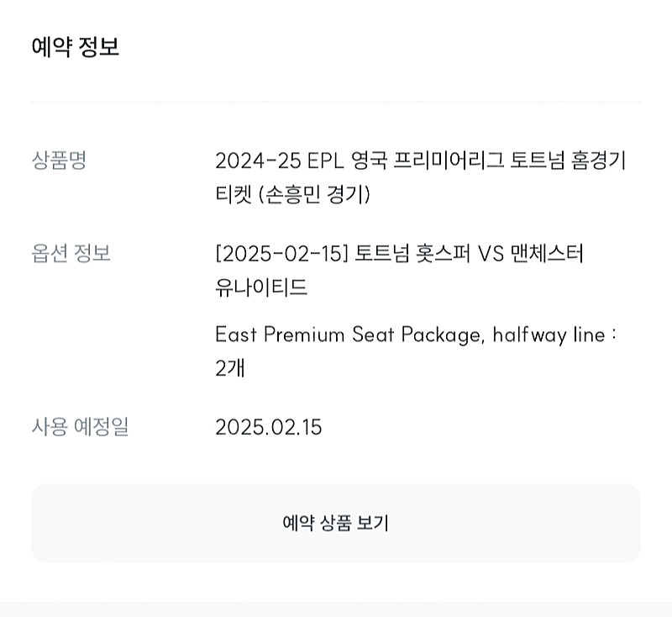
Task: Click 맨체스터 in the match option
Action: [547, 253]
